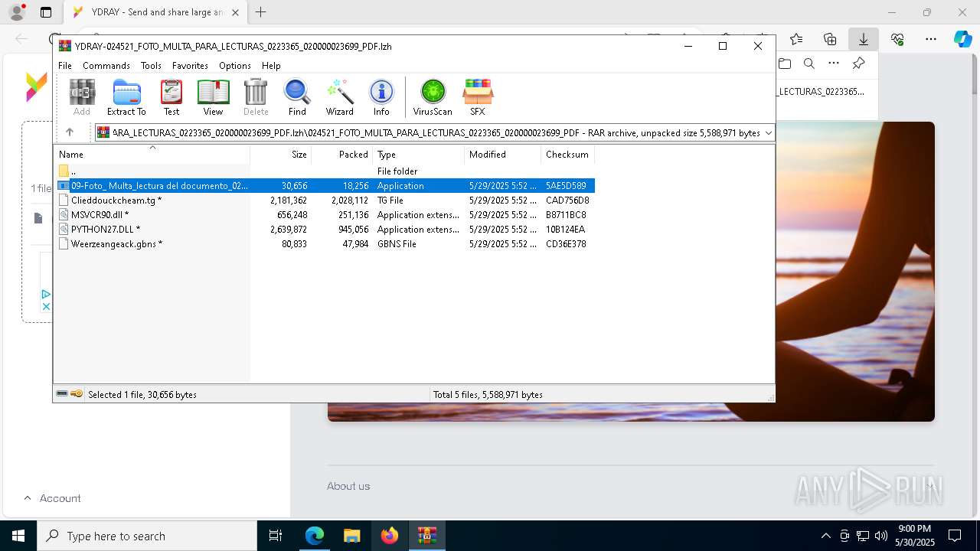Open Firefox from the taskbar
The image size is (980, 551).
pos(390,536)
